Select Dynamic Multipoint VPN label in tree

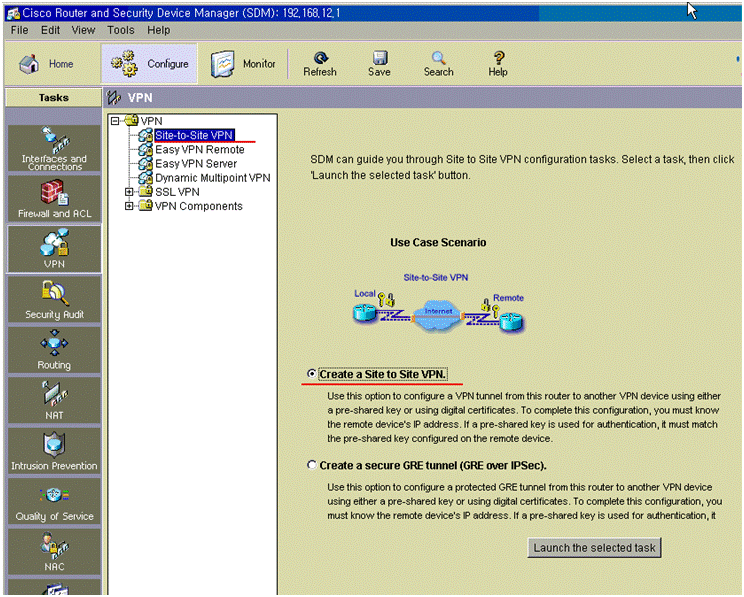coord(213,178)
